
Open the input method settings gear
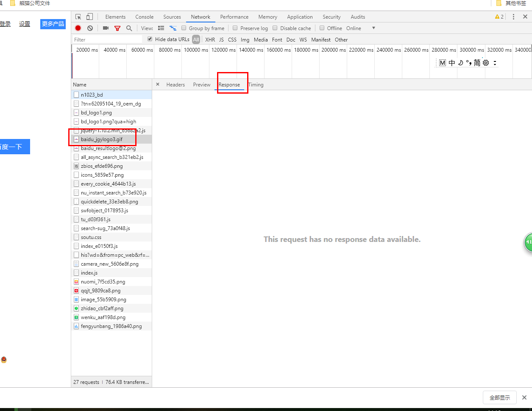coord(485,62)
